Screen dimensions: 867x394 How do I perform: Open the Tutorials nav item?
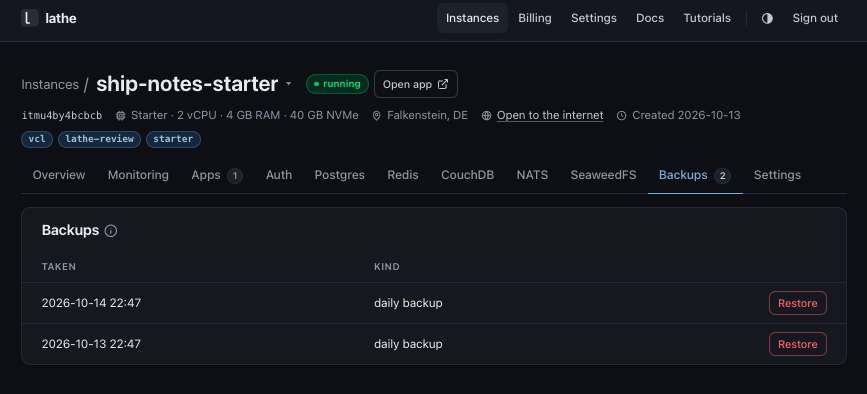pos(707,18)
